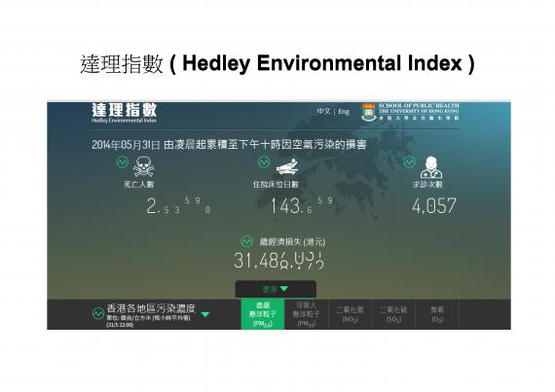Switch language to Eng

tap(344, 112)
